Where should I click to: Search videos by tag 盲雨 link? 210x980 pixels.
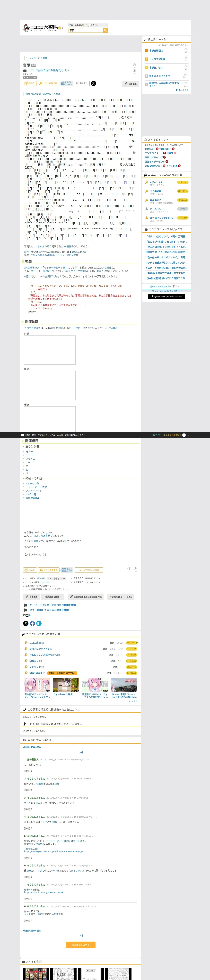click(x=49, y=610)
